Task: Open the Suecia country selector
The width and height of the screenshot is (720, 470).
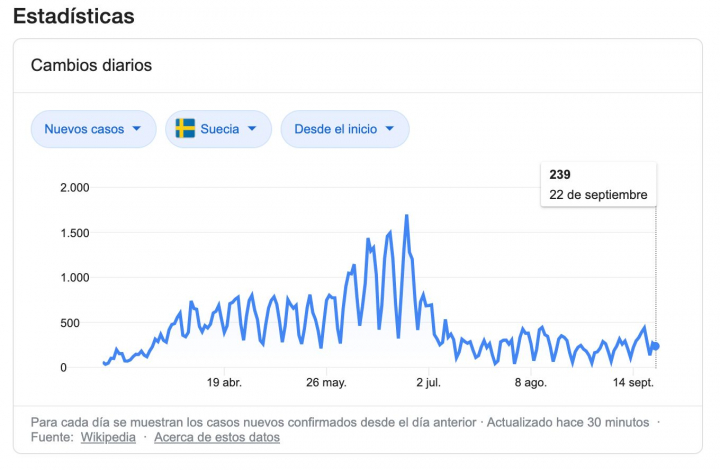Action: [x=218, y=129]
